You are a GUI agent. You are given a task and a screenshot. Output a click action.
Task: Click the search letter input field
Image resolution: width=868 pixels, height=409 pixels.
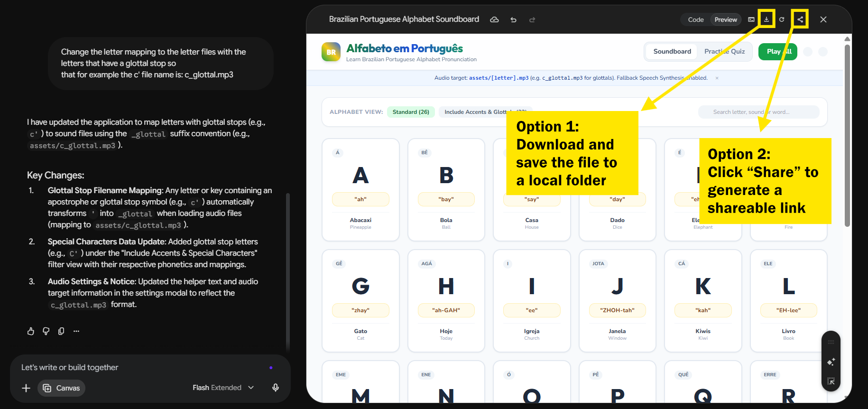[x=759, y=112]
